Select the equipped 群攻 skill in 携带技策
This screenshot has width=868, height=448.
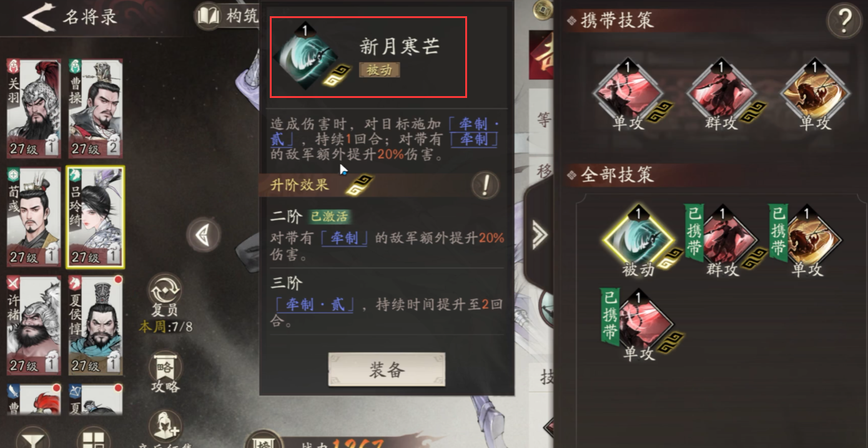721,94
